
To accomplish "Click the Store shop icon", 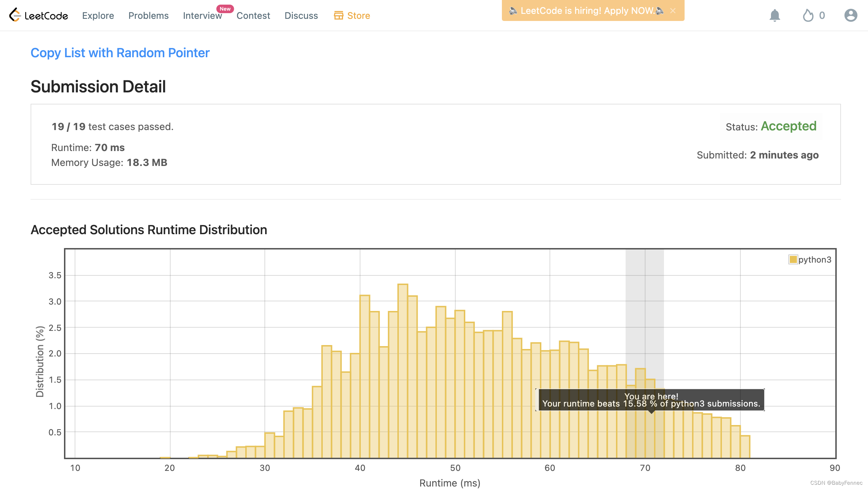I will 338,15.
